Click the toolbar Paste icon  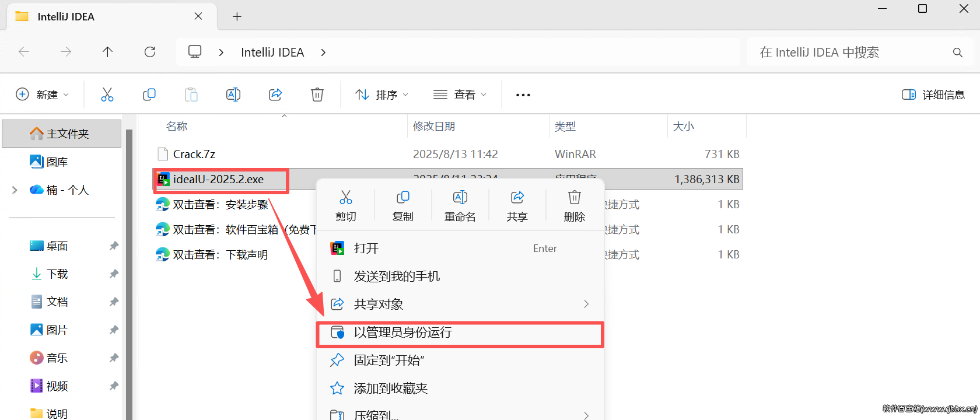[191, 94]
